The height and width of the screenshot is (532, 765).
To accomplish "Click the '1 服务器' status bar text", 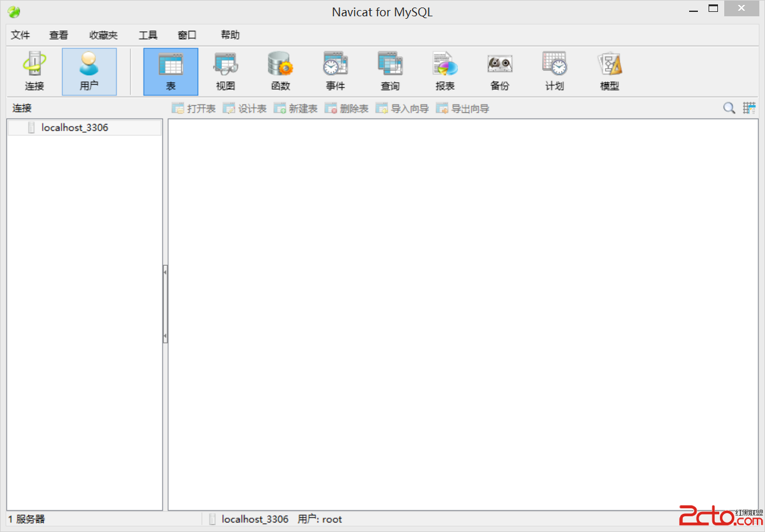I will (x=26, y=519).
